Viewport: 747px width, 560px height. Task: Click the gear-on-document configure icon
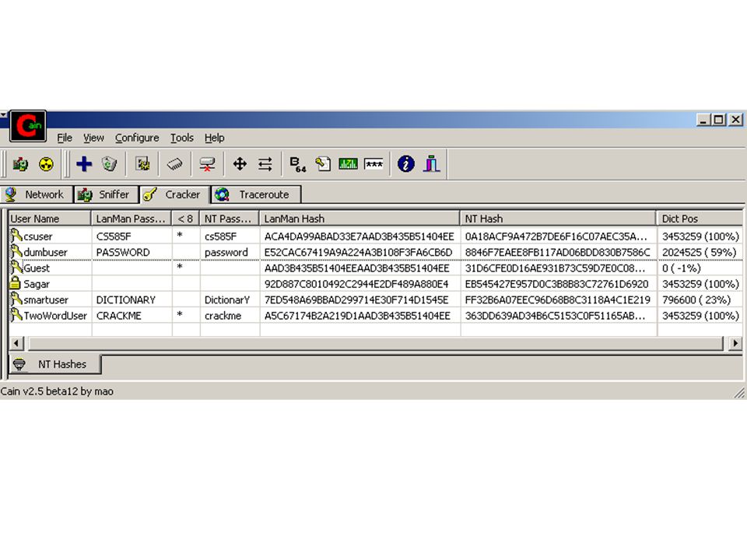pyautogui.click(x=142, y=164)
